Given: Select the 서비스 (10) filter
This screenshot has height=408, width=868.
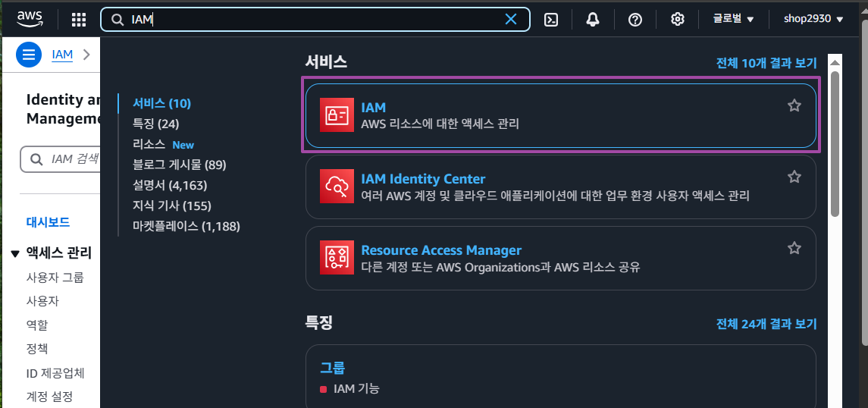Looking at the screenshot, I should [161, 103].
